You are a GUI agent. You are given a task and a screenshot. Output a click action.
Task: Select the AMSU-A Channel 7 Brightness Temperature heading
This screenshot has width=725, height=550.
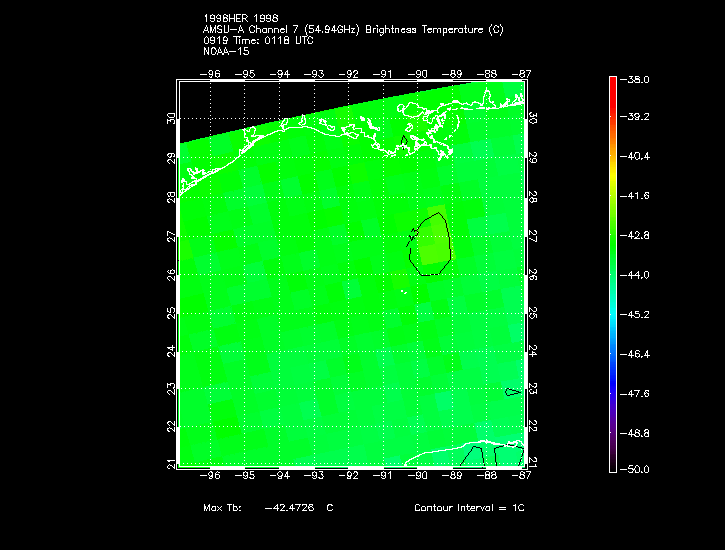[x=352, y=30]
